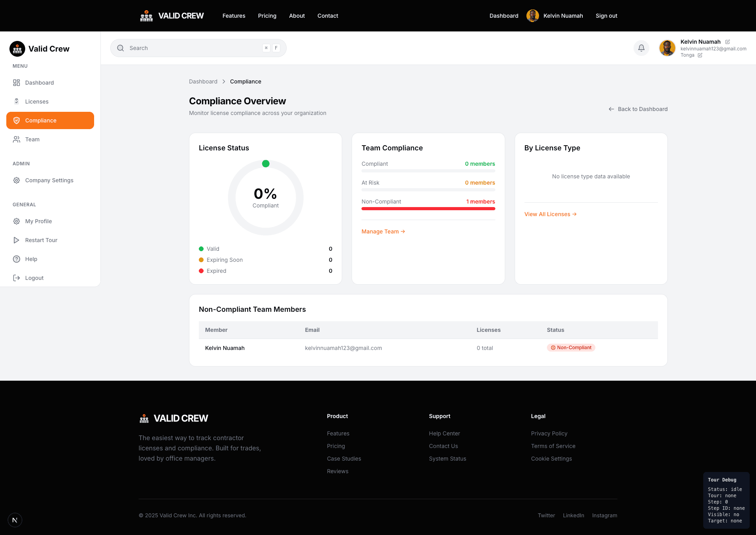The width and height of the screenshot is (756, 535).
Task: Click the Dashboard grid icon in sidebar
Action: point(17,83)
